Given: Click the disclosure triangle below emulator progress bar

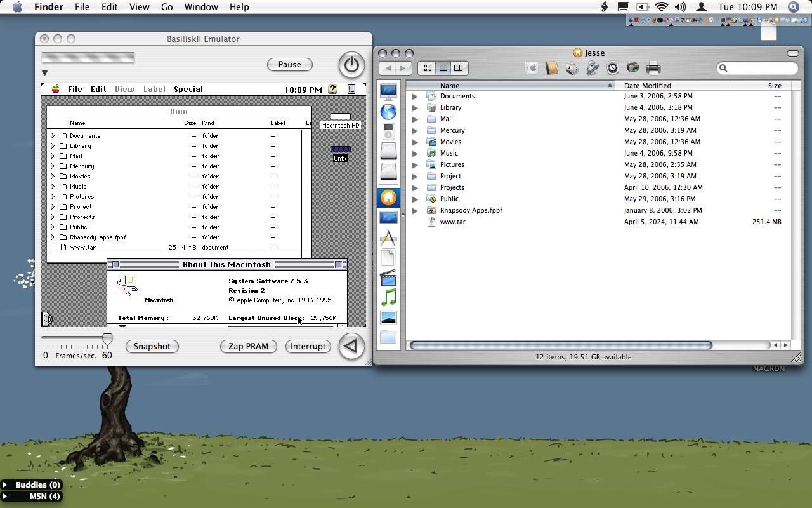Looking at the screenshot, I should click(44, 73).
